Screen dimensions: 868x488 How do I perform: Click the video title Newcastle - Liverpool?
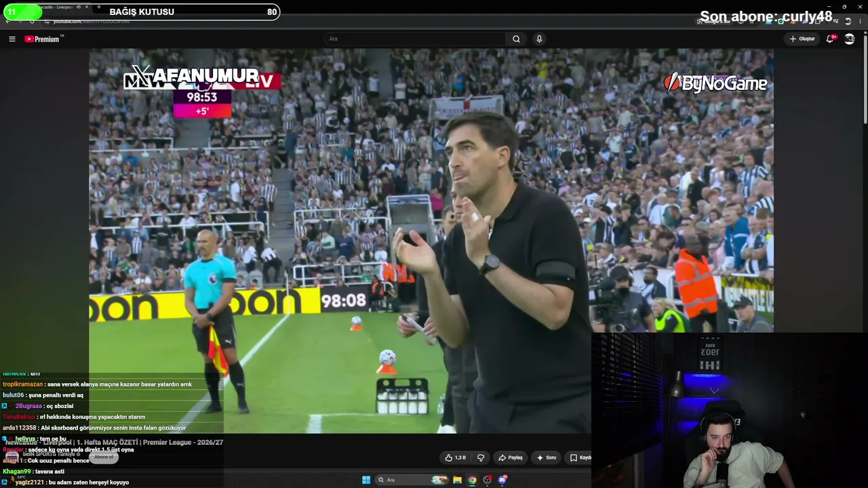coord(114,442)
